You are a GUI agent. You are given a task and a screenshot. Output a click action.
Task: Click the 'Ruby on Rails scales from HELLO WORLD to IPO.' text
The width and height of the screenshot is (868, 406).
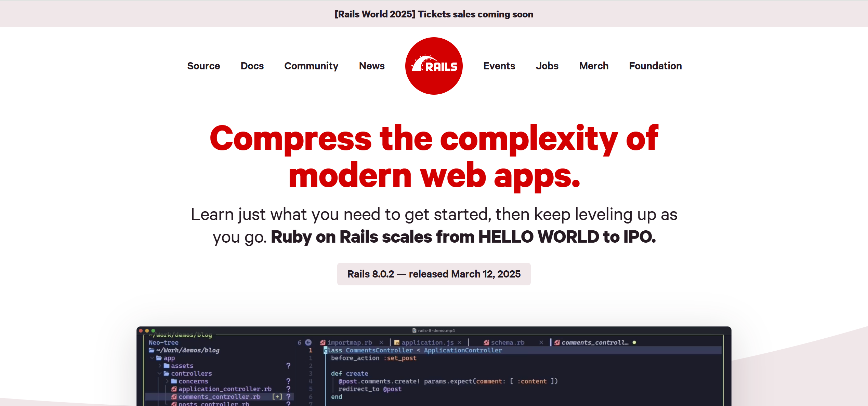click(x=463, y=236)
